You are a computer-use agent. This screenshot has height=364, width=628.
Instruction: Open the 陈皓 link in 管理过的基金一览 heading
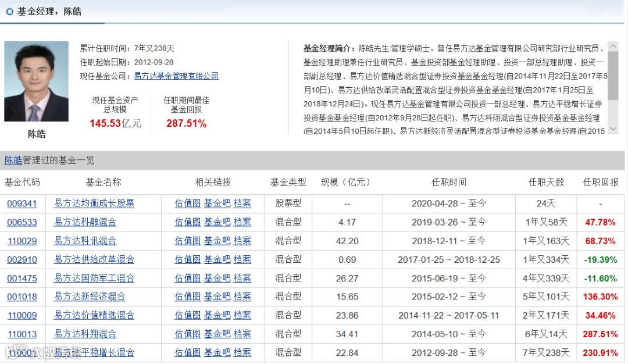click(x=13, y=160)
